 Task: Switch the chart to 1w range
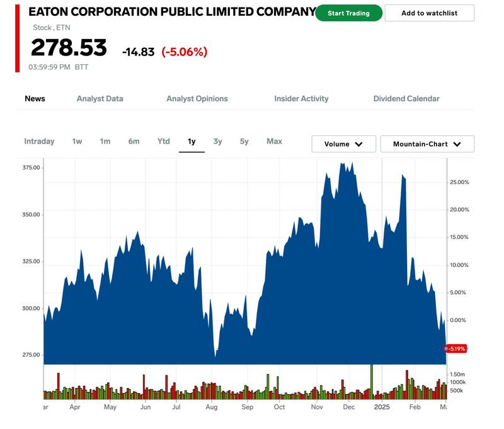tap(77, 142)
